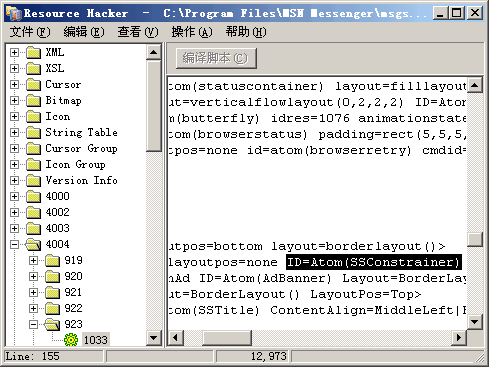This screenshot has height=367, width=489.
Task: Click the 921 folder icon
Action: [x=52, y=293]
